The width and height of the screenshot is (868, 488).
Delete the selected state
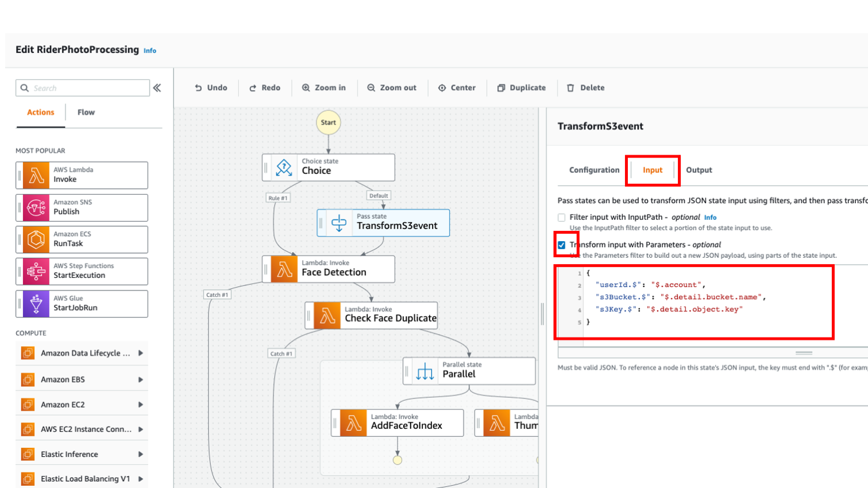click(586, 88)
